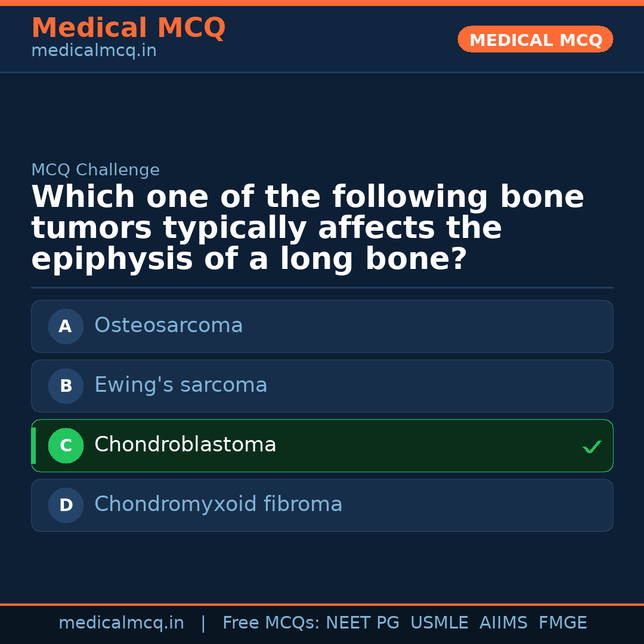
Task: Click the AIIMS footer label
Action: [503, 623]
